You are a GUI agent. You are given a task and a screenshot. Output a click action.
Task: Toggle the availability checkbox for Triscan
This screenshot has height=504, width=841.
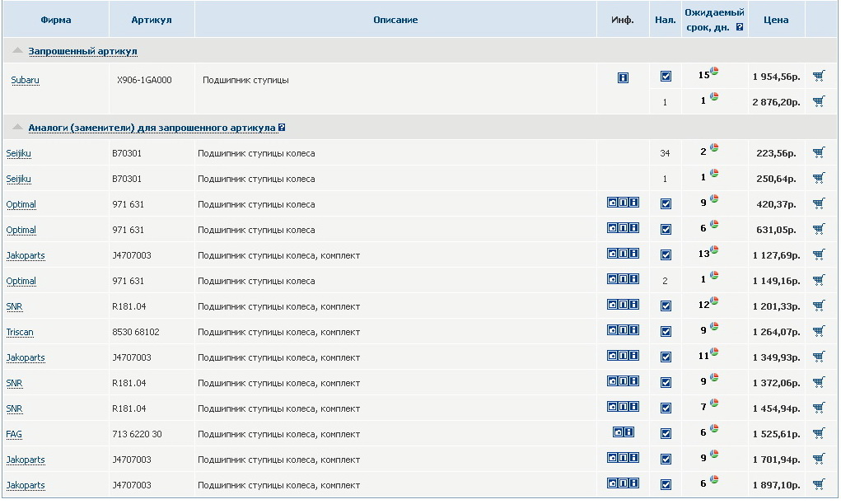pos(666,332)
